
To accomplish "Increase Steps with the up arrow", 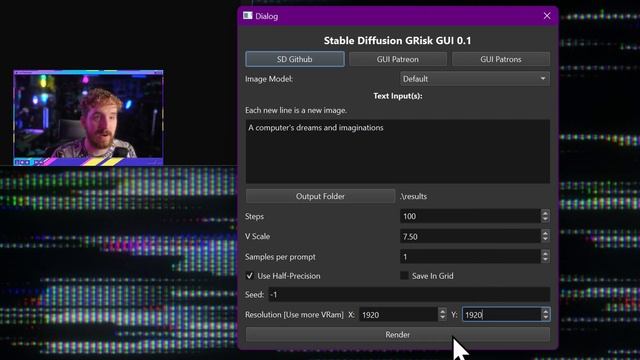I will 545,213.
